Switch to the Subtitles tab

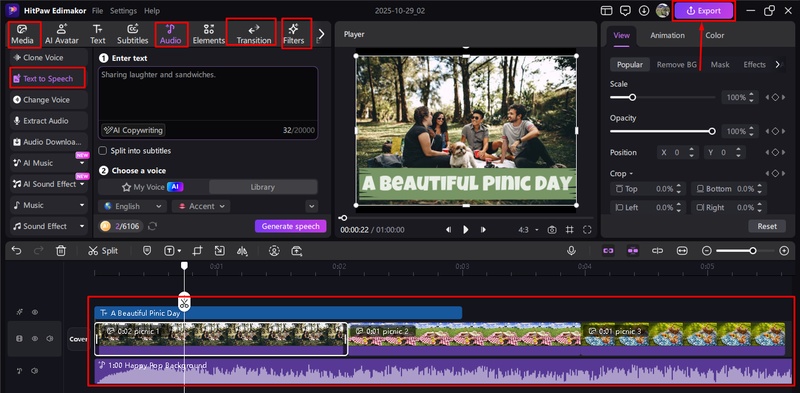pyautogui.click(x=133, y=34)
